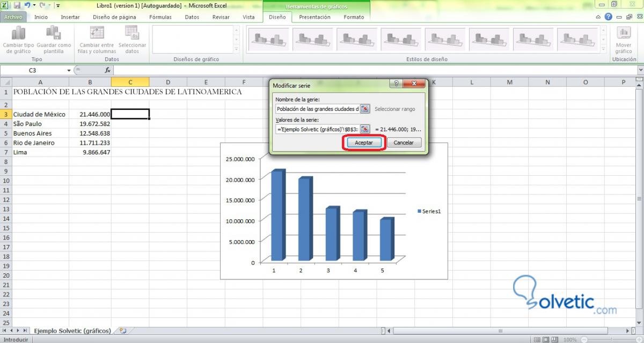The image size is (644, 343).
Task: Select cell containing 19.672.582
Action: (90, 124)
